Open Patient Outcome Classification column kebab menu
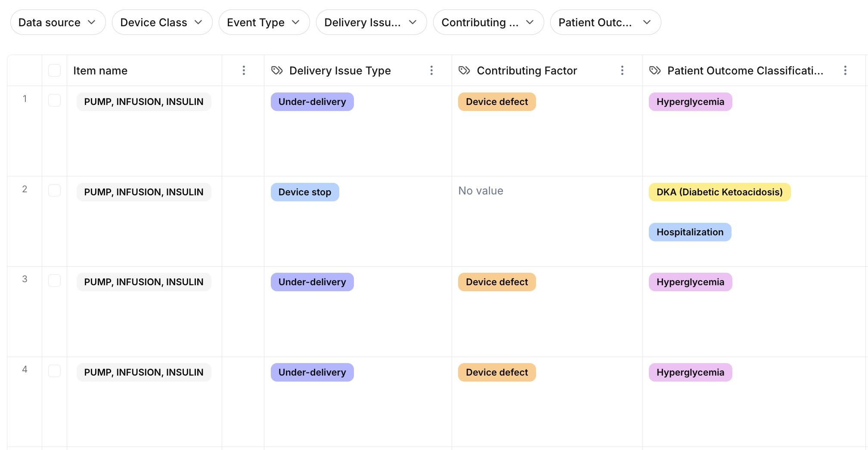Viewport: 868px width, 450px height. [845, 71]
